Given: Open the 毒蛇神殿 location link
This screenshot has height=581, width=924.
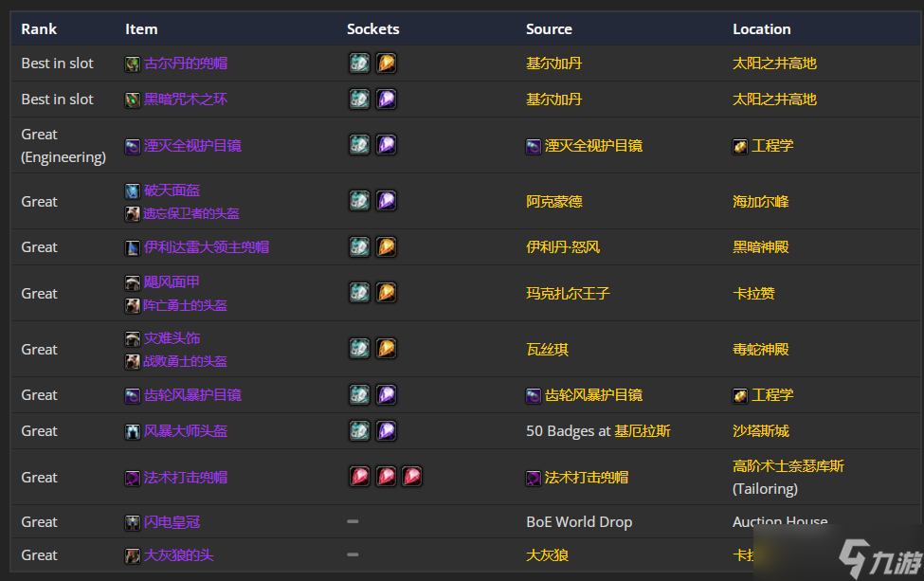Looking at the screenshot, I should (x=761, y=350).
